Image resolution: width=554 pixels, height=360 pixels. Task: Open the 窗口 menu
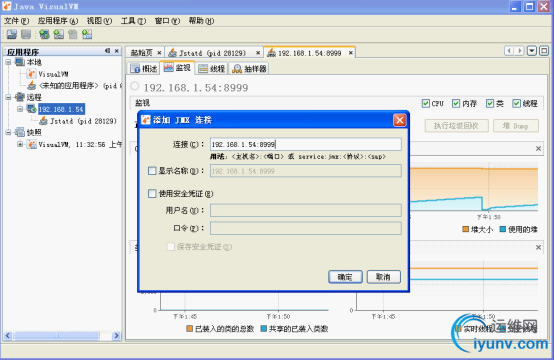pos(167,21)
